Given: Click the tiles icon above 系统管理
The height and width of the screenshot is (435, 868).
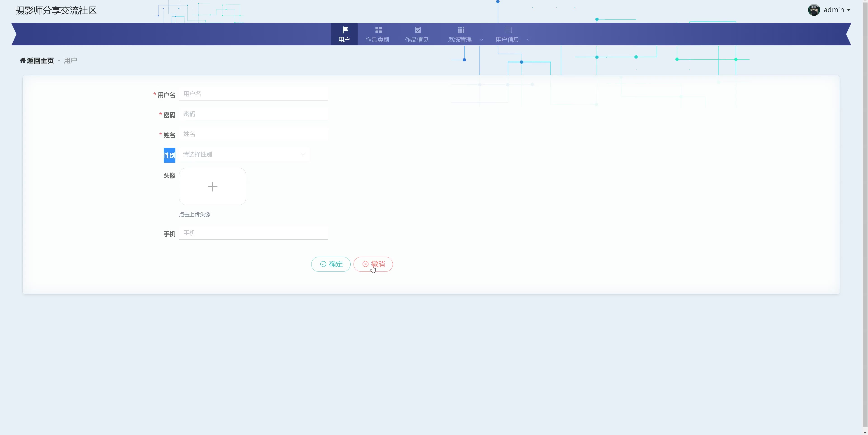Looking at the screenshot, I should point(461,30).
